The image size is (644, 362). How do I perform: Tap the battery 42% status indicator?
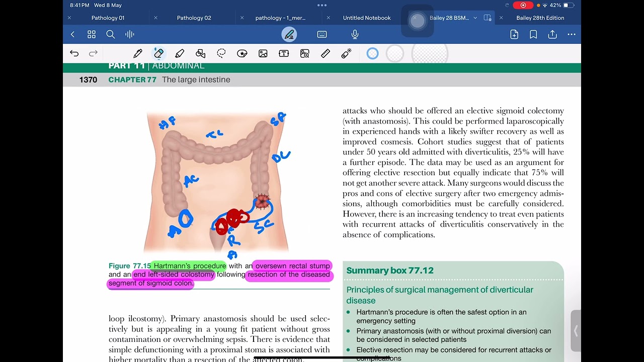[x=561, y=5]
